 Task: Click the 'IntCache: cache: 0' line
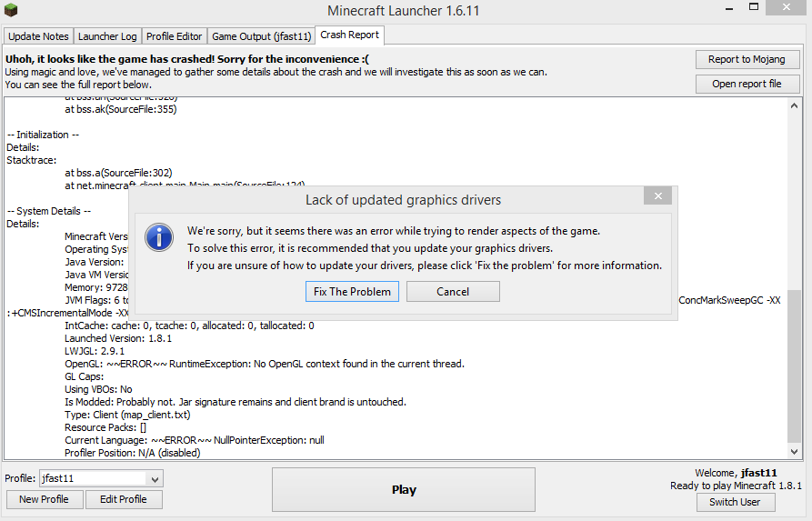point(189,326)
